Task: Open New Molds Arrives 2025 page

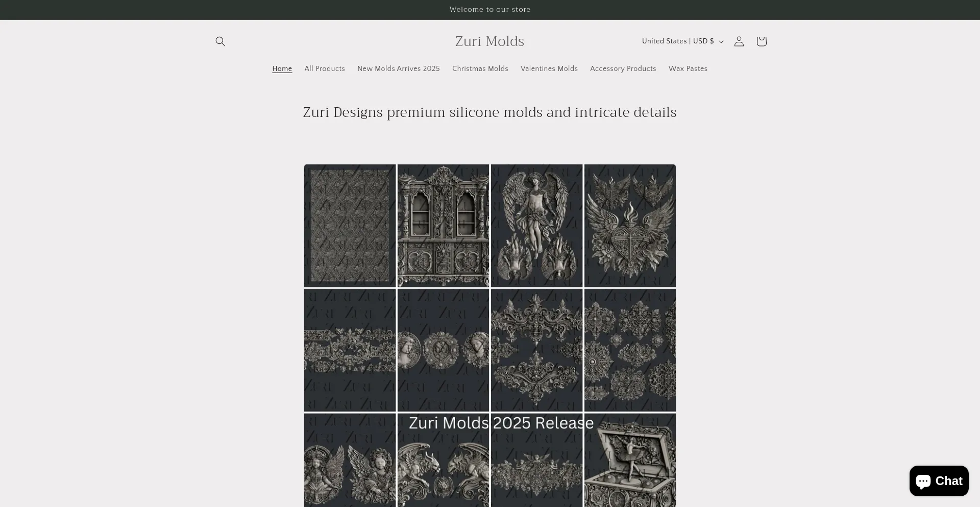Action: point(398,69)
